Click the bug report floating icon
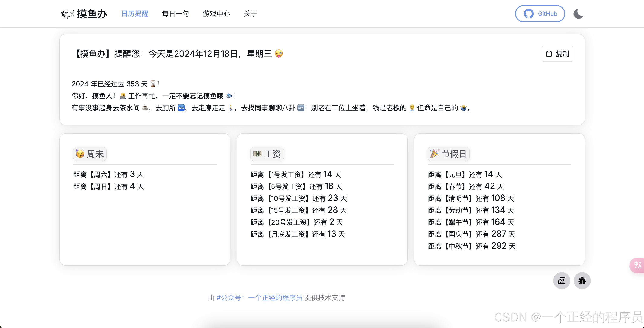This screenshot has height=328, width=644. click(582, 281)
